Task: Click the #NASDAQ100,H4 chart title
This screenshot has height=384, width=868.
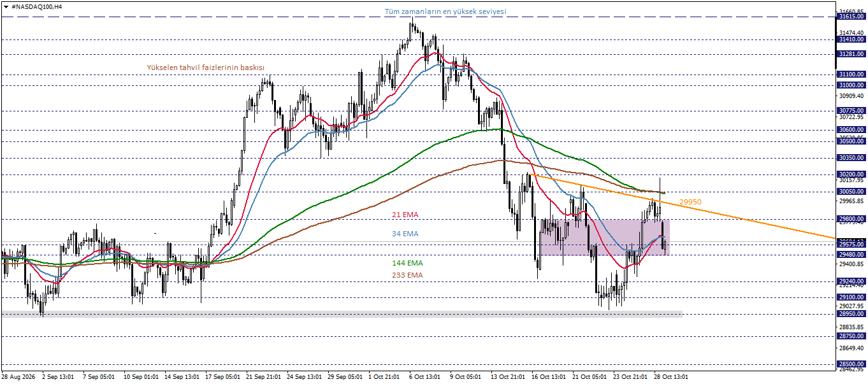Action: pyautogui.click(x=36, y=6)
